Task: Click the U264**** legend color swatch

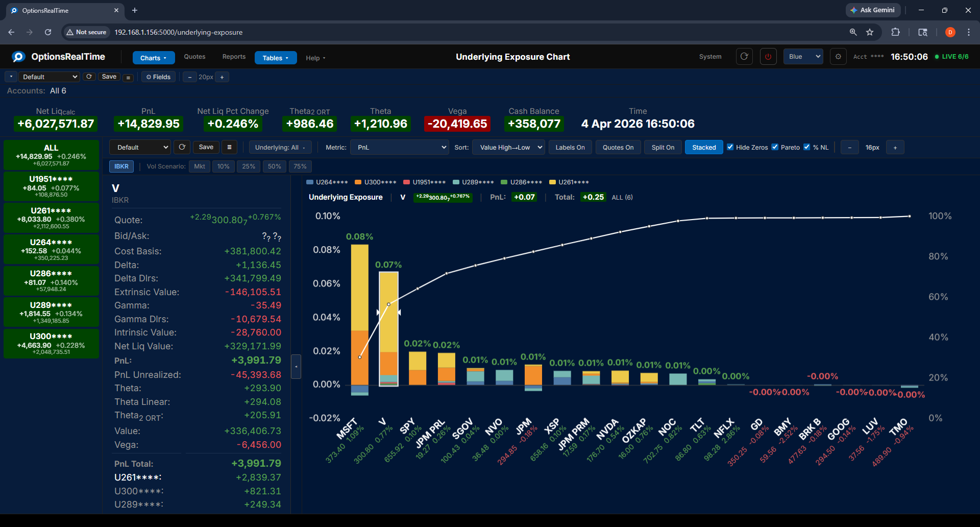Action: pos(309,182)
